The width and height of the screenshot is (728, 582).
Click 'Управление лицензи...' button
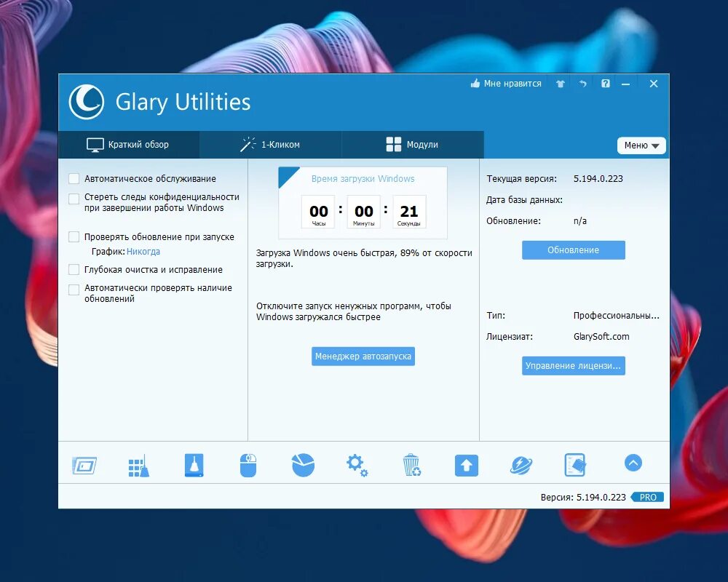click(x=574, y=366)
